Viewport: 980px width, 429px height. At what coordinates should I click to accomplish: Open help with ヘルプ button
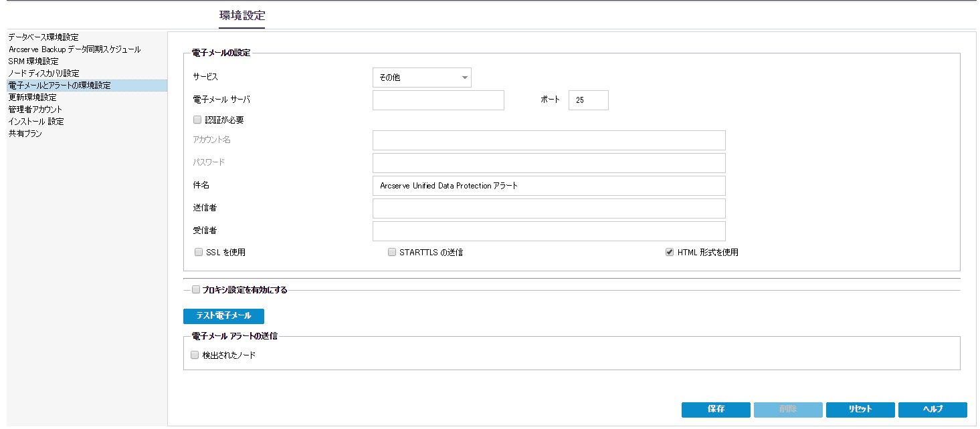pos(933,410)
